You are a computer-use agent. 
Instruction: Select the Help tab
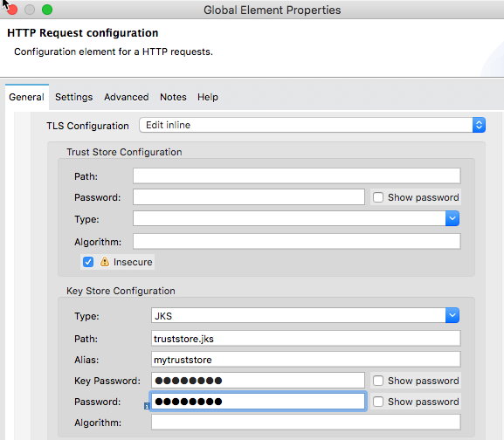coord(208,97)
